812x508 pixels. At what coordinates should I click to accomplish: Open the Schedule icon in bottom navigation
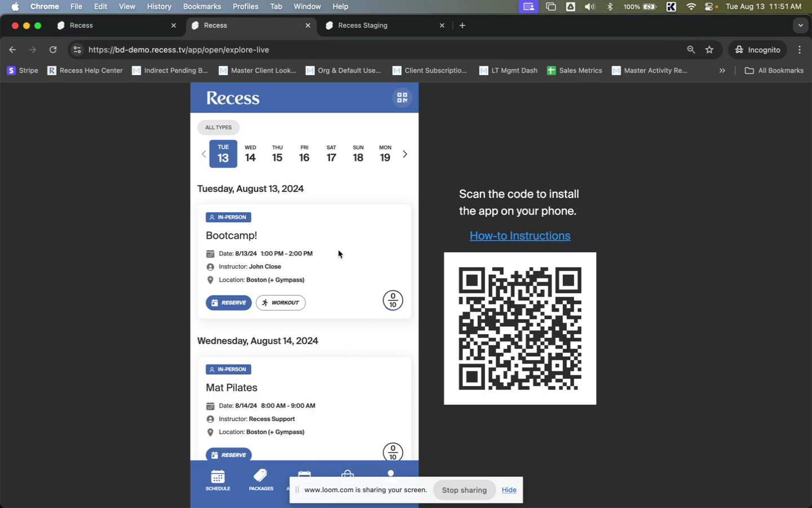(218, 480)
